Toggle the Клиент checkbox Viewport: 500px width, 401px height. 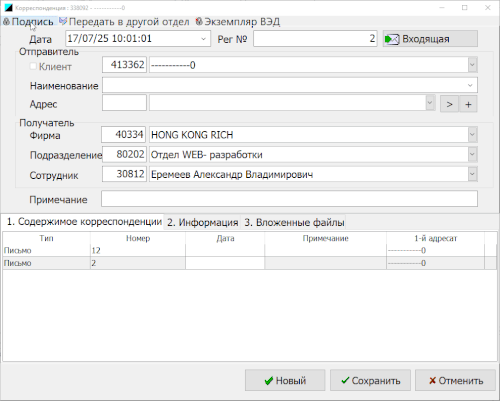[33, 66]
